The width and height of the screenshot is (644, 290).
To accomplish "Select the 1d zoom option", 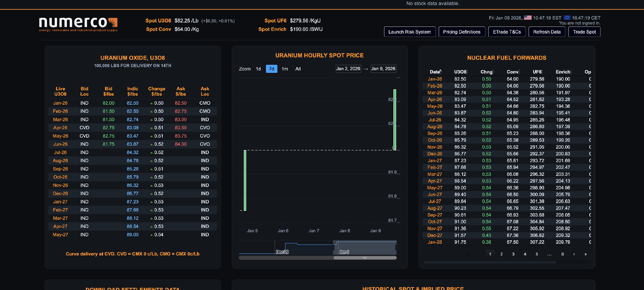I will 258,69.
